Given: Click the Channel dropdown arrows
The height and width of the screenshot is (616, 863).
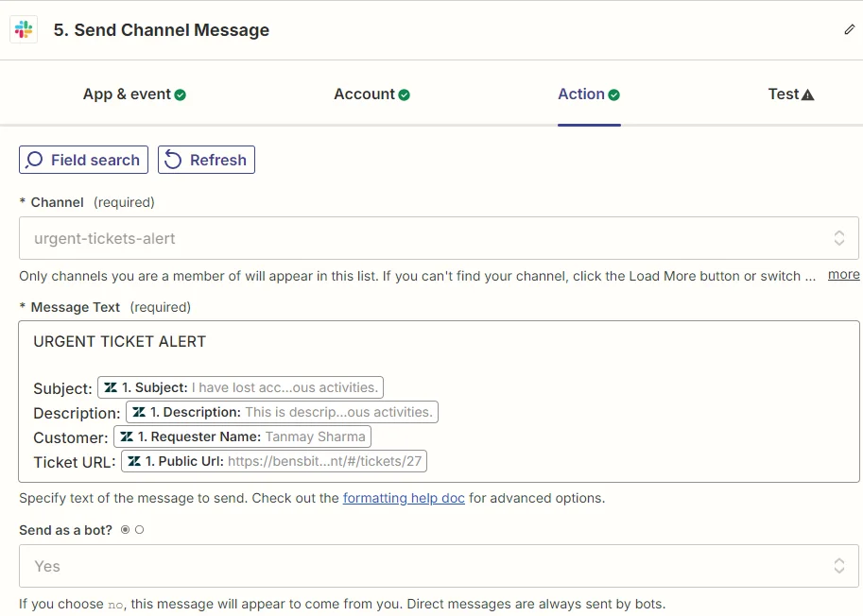Looking at the screenshot, I should (x=838, y=238).
